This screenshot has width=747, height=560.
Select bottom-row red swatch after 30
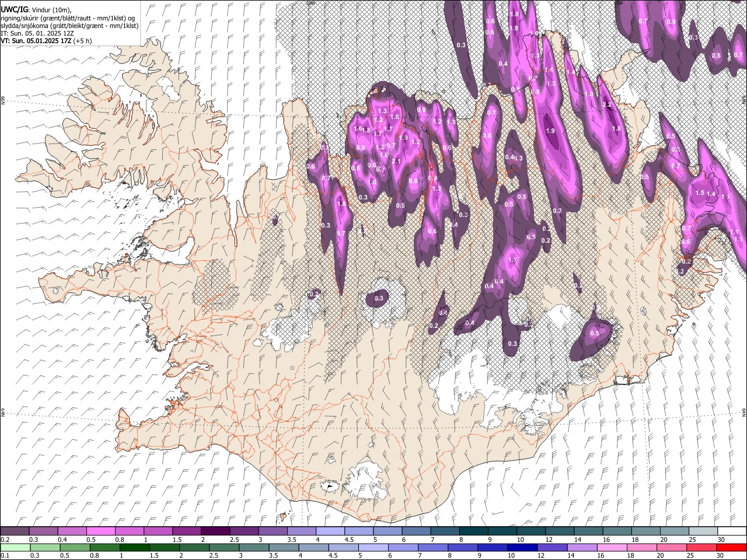pyautogui.click(x=732, y=547)
